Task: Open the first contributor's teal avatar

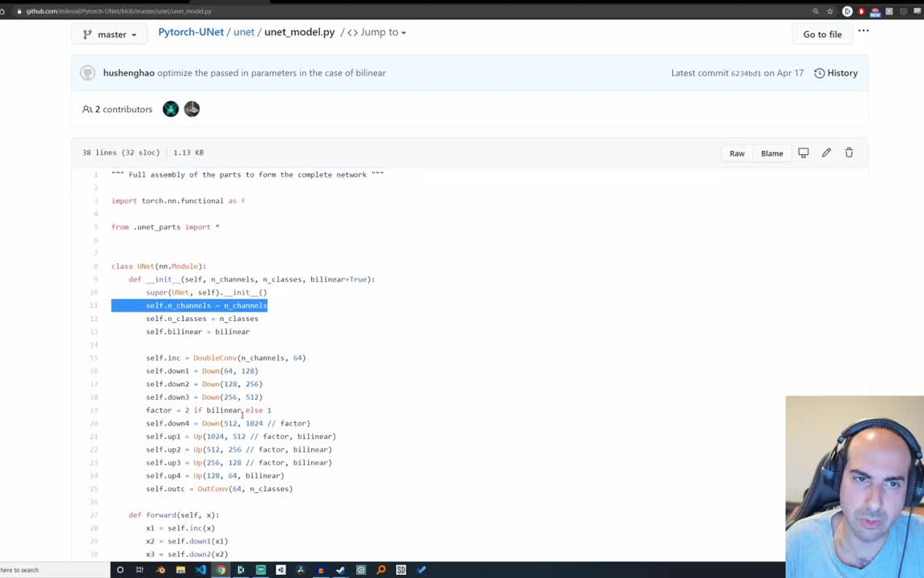Action: (x=171, y=109)
